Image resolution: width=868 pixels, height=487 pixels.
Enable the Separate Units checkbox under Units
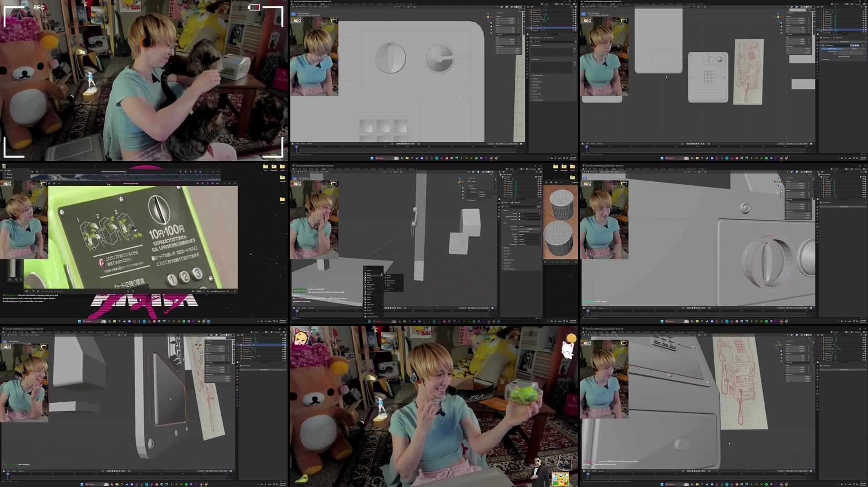[519, 231]
